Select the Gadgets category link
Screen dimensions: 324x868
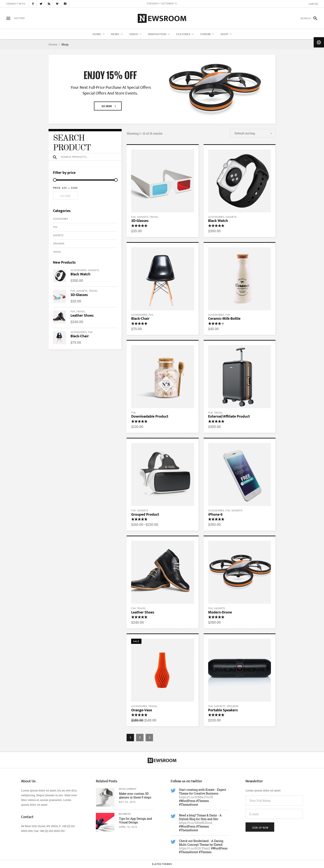click(58, 235)
